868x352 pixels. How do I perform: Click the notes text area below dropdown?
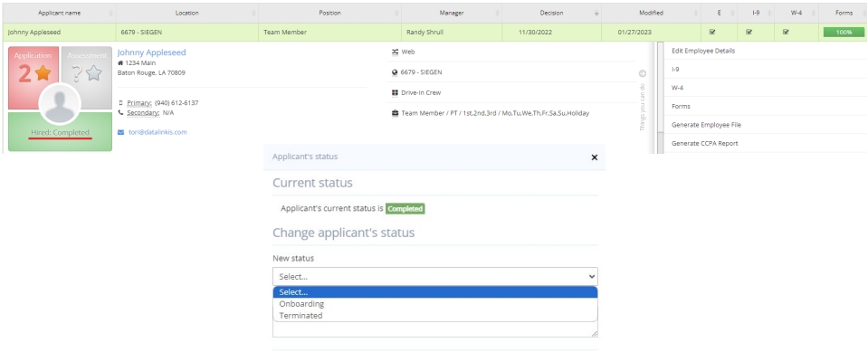(x=435, y=329)
